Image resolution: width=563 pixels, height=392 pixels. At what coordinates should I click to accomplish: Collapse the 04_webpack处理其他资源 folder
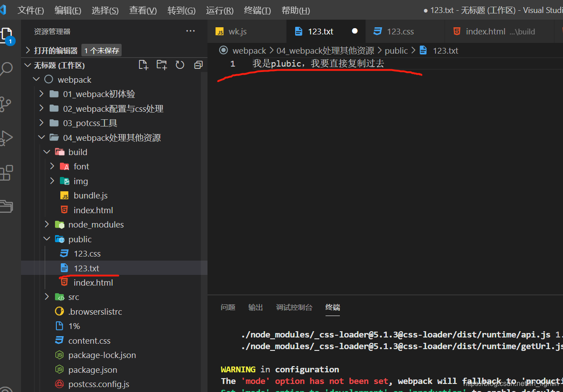coord(114,138)
